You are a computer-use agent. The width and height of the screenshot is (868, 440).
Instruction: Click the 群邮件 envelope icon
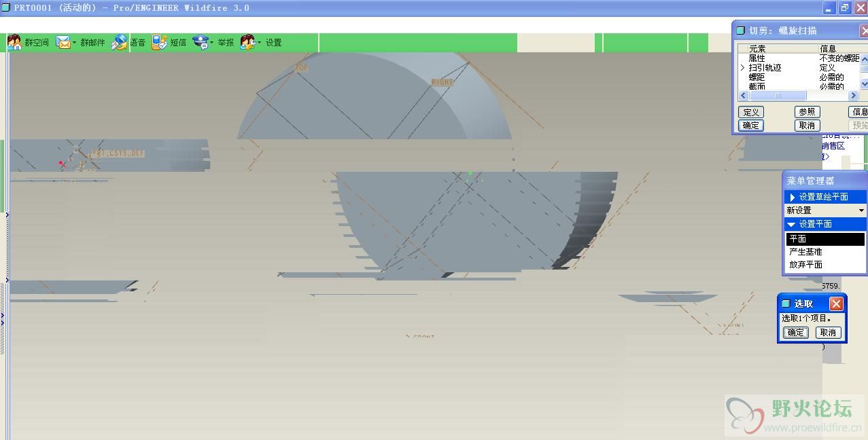tap(63, 42)
